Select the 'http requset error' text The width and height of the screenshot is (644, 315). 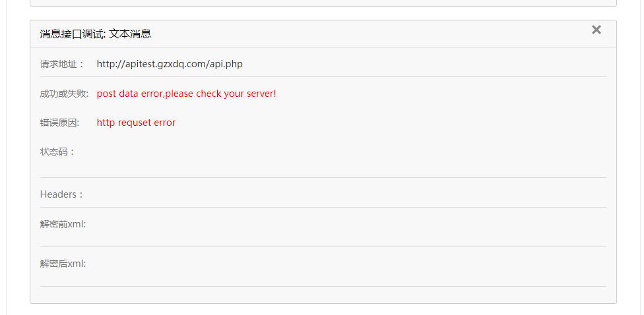(x=136, y=123)
